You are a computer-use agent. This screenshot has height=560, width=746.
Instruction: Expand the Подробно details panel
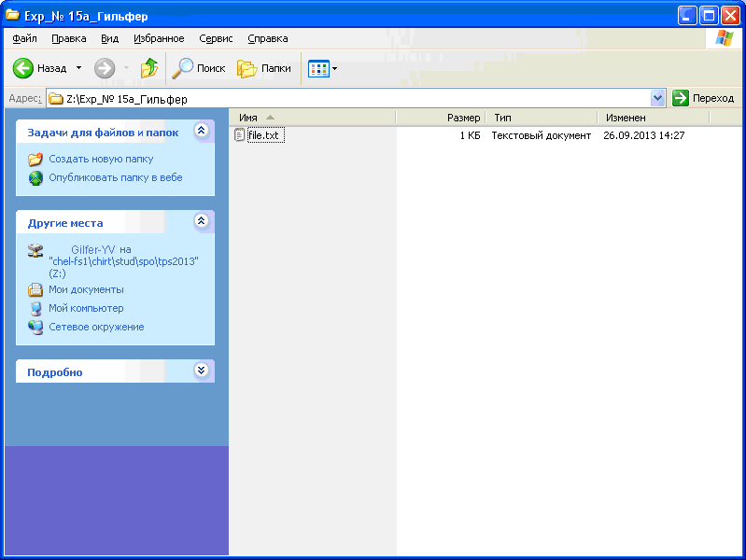coord(202,371)
